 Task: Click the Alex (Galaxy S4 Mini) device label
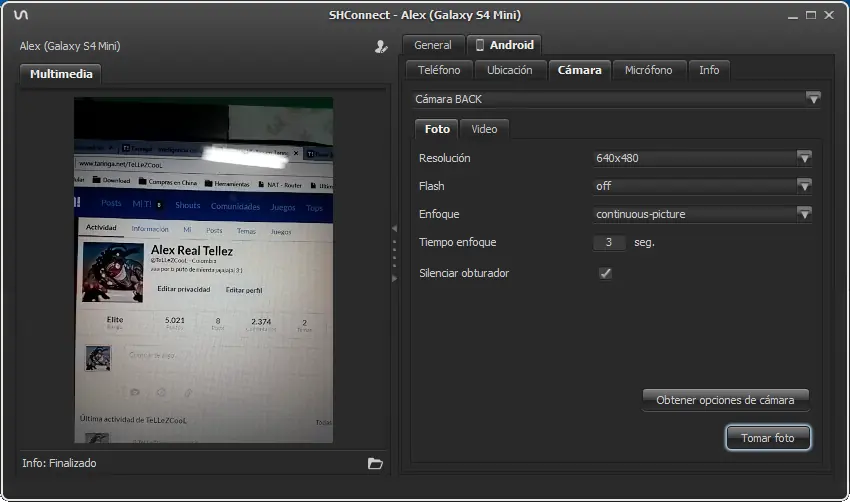70,46
